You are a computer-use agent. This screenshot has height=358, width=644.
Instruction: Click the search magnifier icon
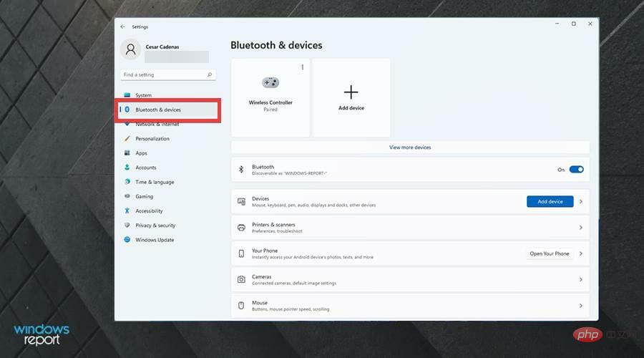click(210, 74)
